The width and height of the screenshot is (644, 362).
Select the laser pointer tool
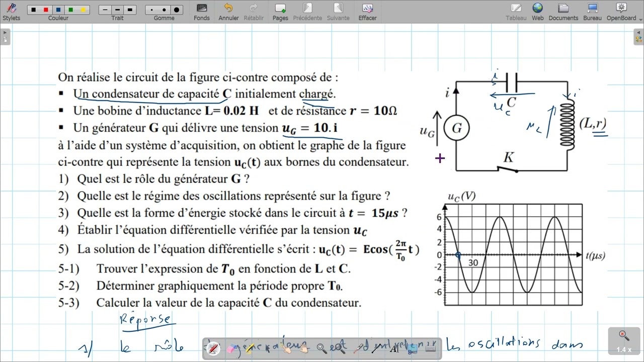coord(358,348)
